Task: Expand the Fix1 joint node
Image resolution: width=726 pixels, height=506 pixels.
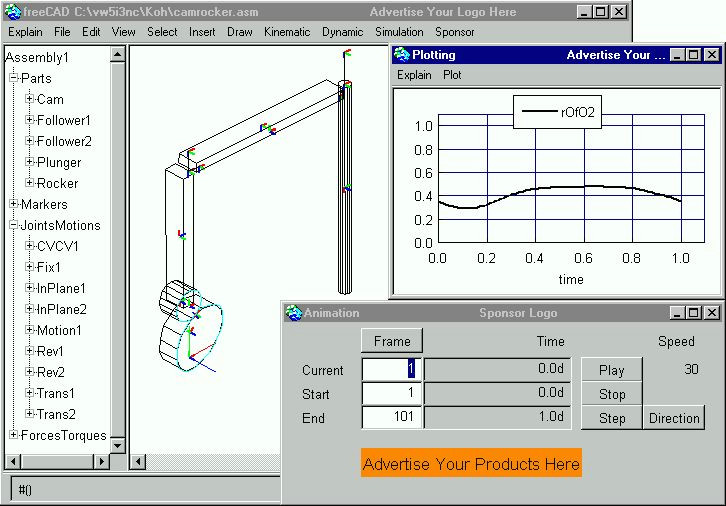Action: coord(29,267)
